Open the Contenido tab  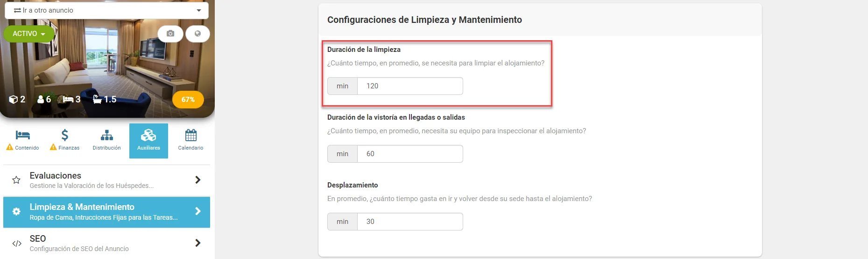[x=22, y=141]
